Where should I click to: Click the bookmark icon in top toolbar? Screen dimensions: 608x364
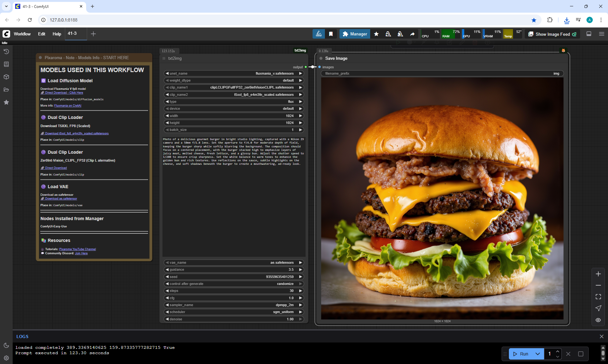pyautogui.click(x=331, y=34)
